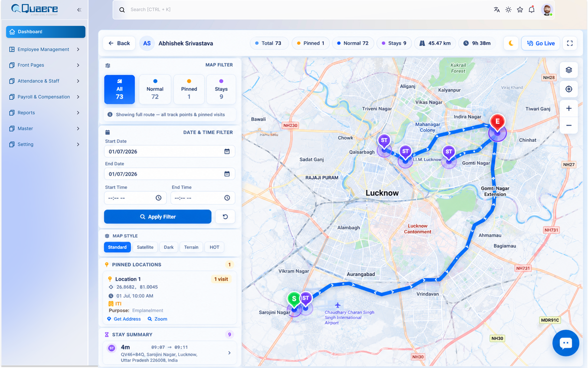The width and height of the screenshot is (588, 368).
Task: Click Get Address for Location 1
Action: tap(124, 319)
